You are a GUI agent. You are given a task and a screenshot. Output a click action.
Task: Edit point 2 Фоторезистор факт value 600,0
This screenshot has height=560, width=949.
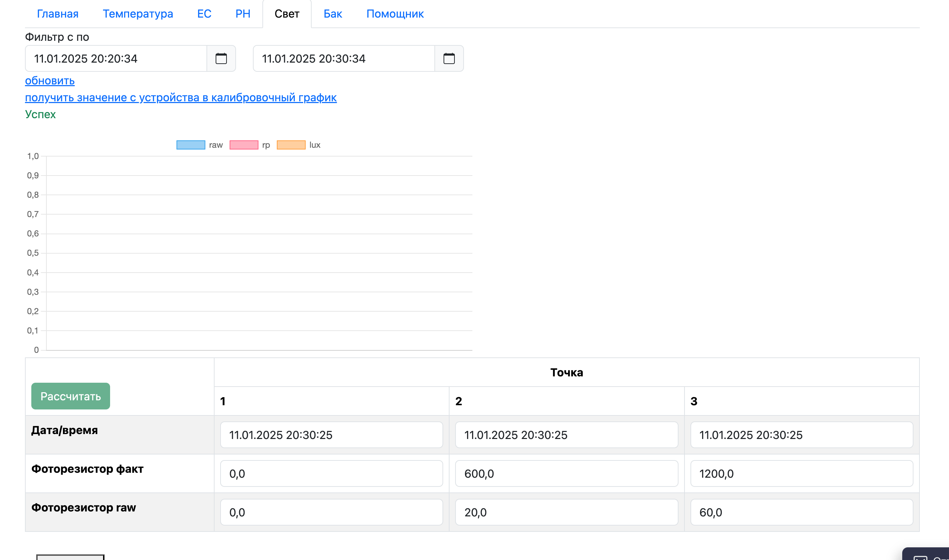(x=566, y=473)
